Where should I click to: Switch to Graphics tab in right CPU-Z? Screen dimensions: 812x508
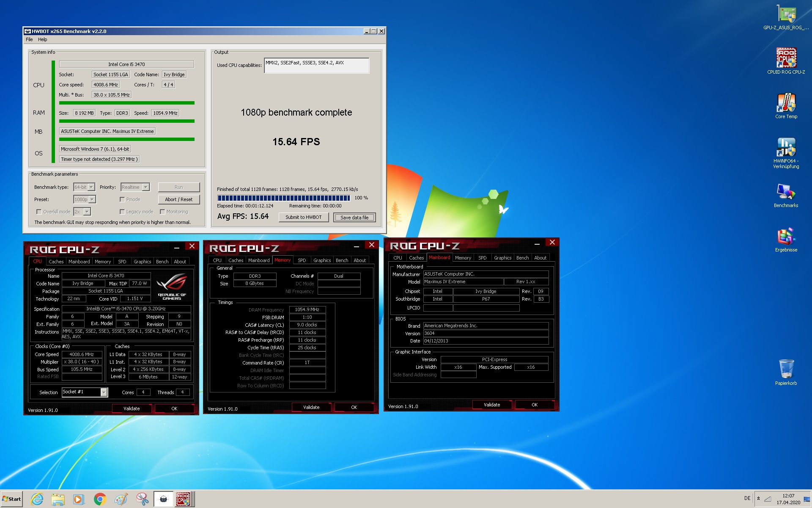coord(502,258)
